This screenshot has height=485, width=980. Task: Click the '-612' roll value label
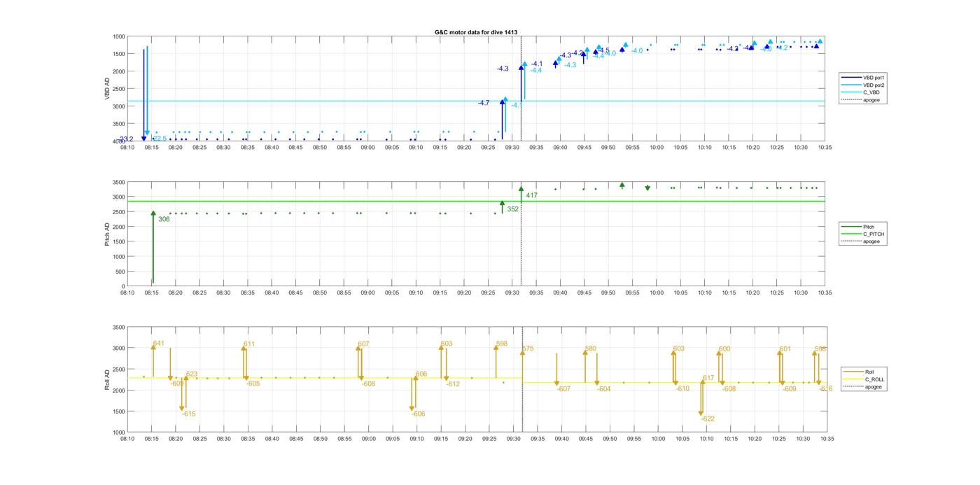(453, 384)
